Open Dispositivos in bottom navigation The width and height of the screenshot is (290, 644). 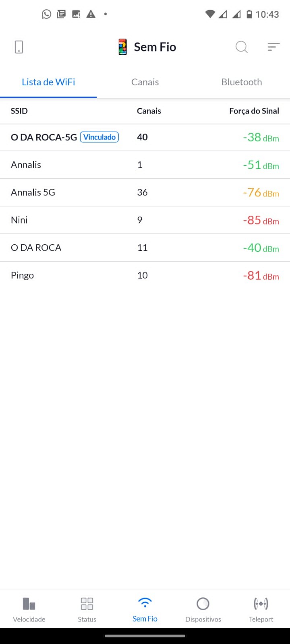[x=203, y=609]
